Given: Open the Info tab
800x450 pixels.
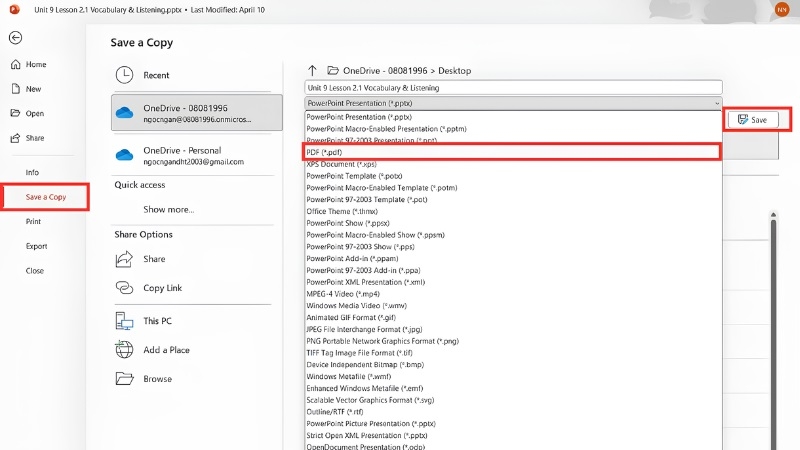Looking at the screenshot, I should 32,172.
